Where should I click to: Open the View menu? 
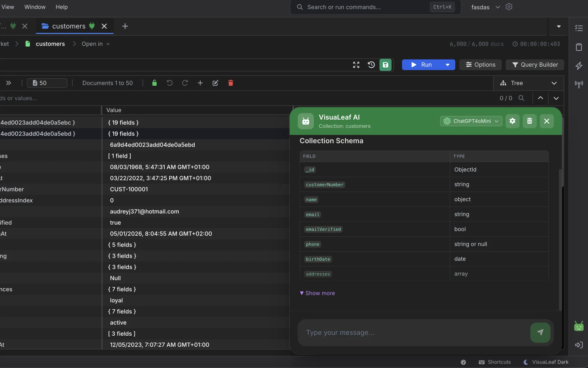8,7
